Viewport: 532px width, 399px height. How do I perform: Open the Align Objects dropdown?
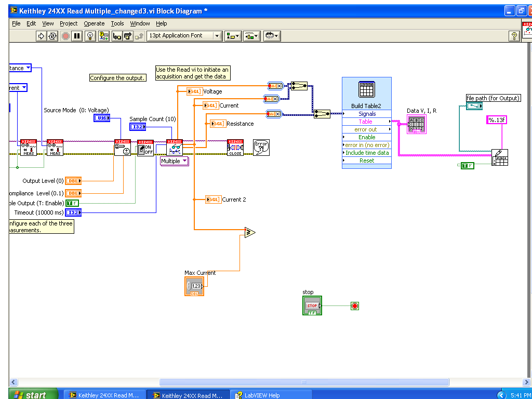pos(233,36)
